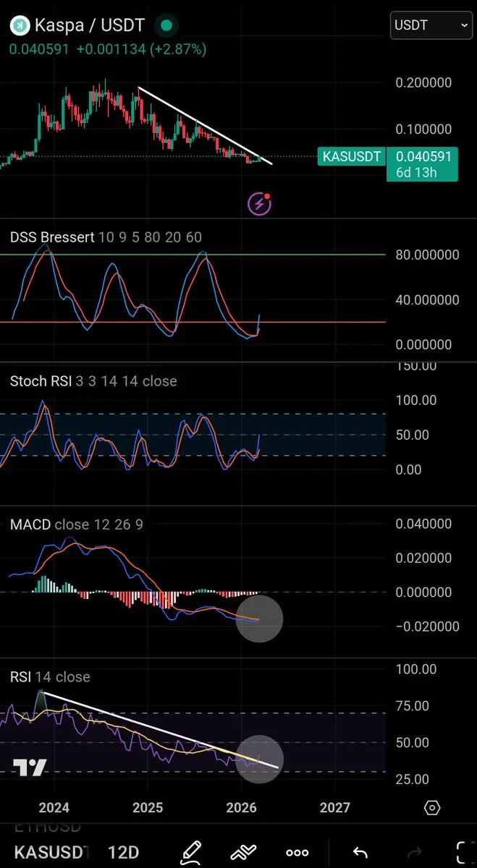Screen dimensions: 477x868
Task: Click the 0.100000 price scale label
Action: click(x=423, y=129)
